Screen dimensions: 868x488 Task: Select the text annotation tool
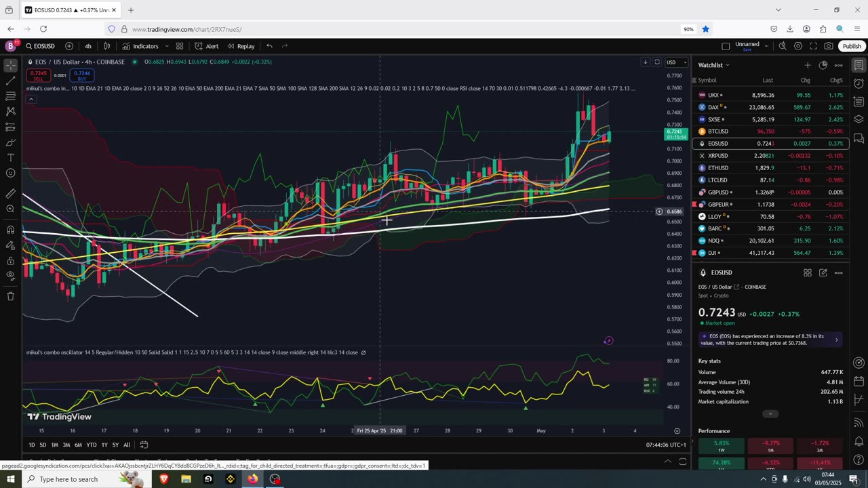[x=10, y=157]
